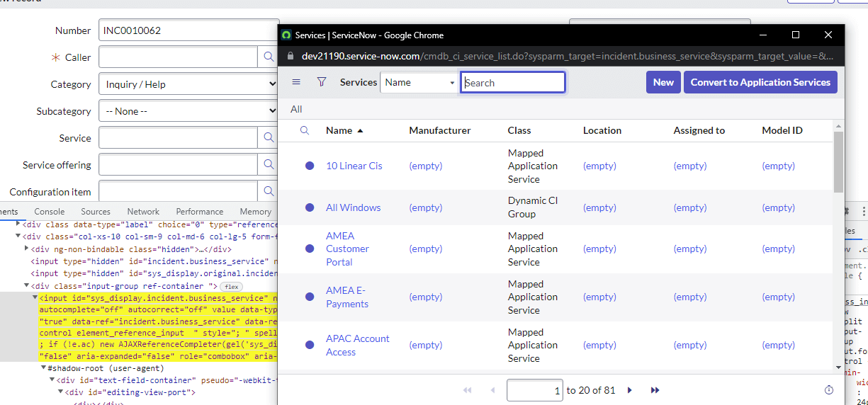Click the popup window URL address bar
Screen dimensions: 868x405
click(x=568, y=56)
